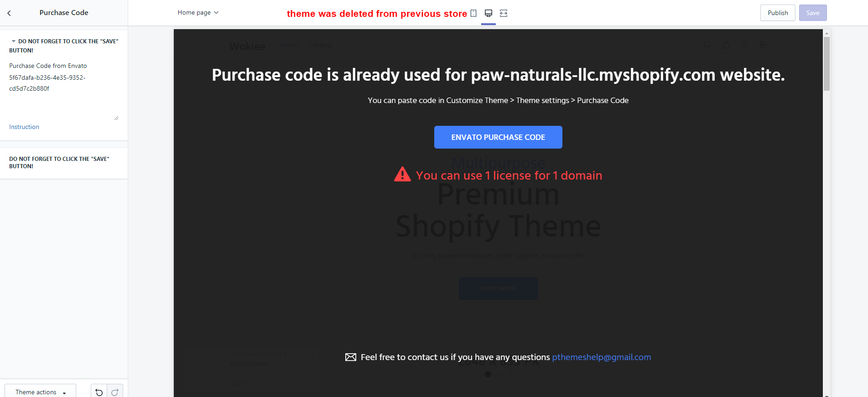Collapse the "DO NOT FORGET" section triangle
This screenshot has width=868, height=397.
[x=13, y=41]
